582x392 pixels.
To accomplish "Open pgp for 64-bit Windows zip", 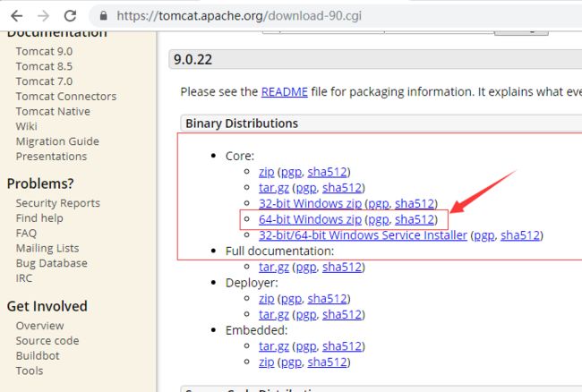I will (x=378, y=220).
